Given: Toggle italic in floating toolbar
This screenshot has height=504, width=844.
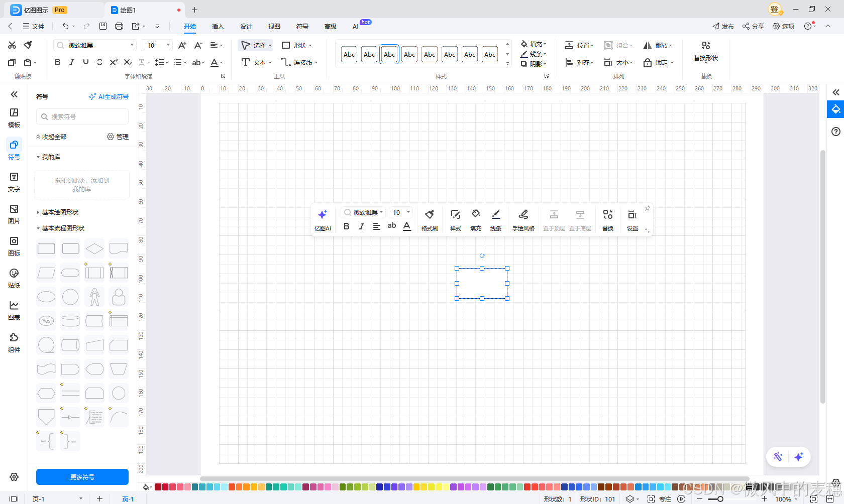Looking at the screenshot, I should tap(361, 226).
